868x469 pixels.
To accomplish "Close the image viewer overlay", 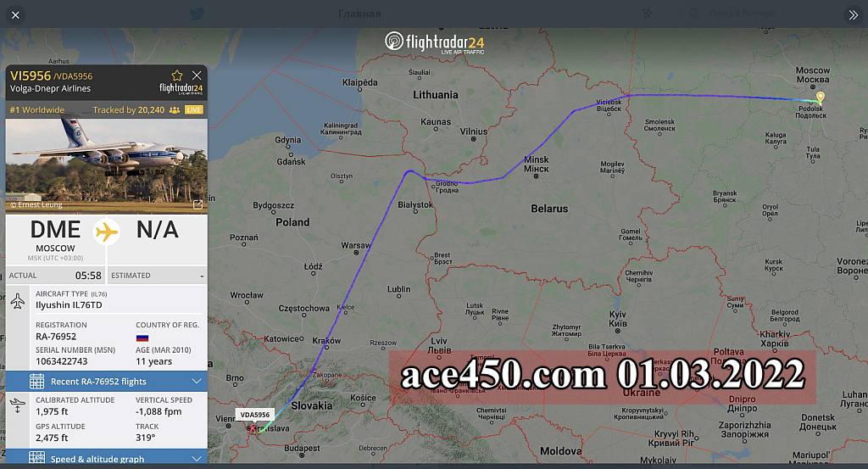I will (15, 15).
